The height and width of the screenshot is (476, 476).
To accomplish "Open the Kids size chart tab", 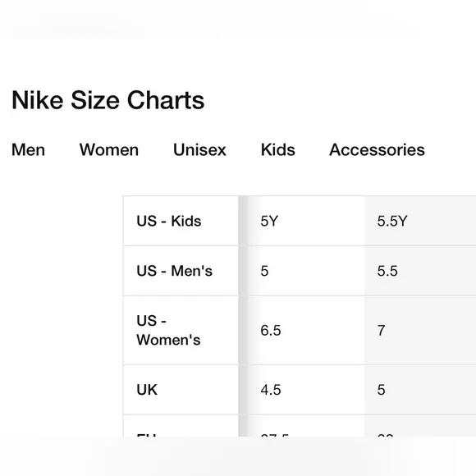I will pyautogui.click(x=277, y=149).
